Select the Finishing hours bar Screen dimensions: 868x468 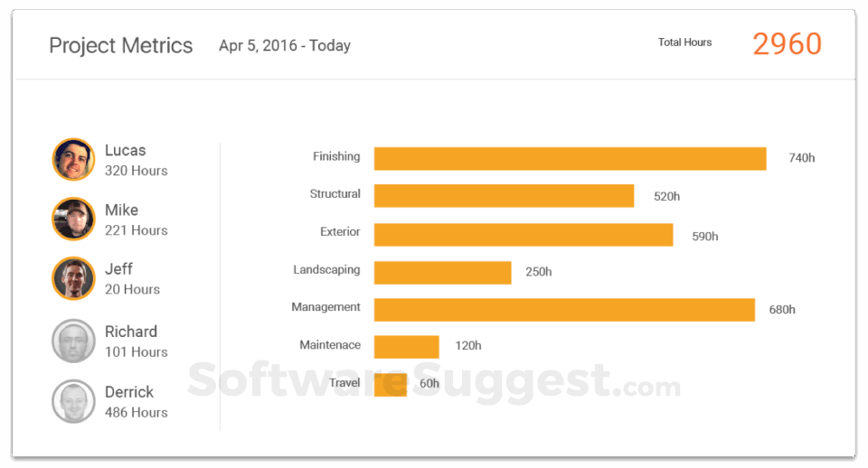point(571,158)
